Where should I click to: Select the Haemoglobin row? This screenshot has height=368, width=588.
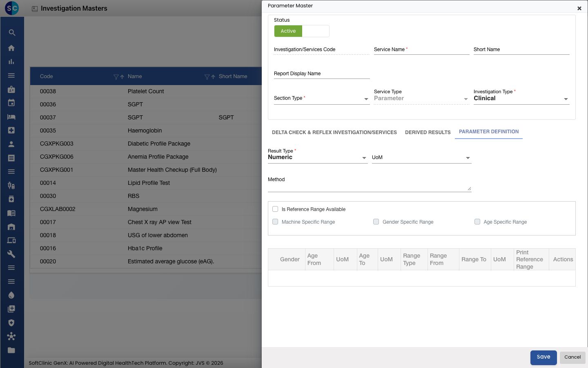tap(146, 130)
